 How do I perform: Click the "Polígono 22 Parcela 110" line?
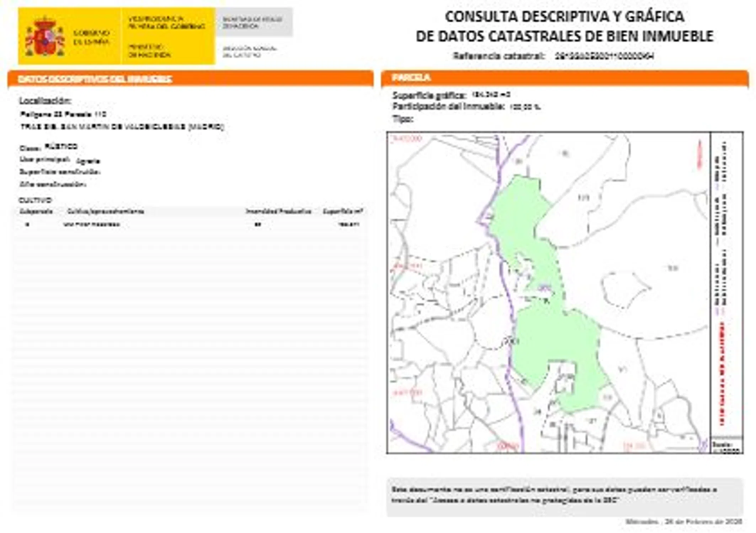(x=63, y=114)
